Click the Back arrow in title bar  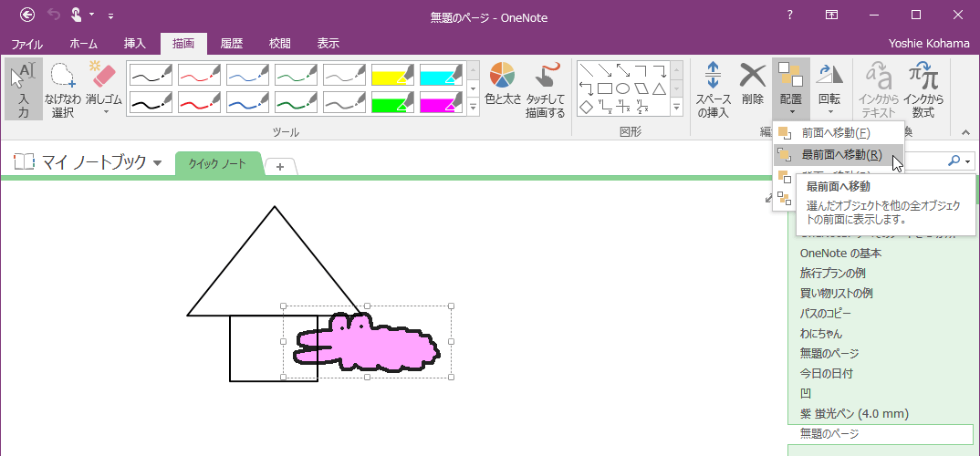pos(27,15)
